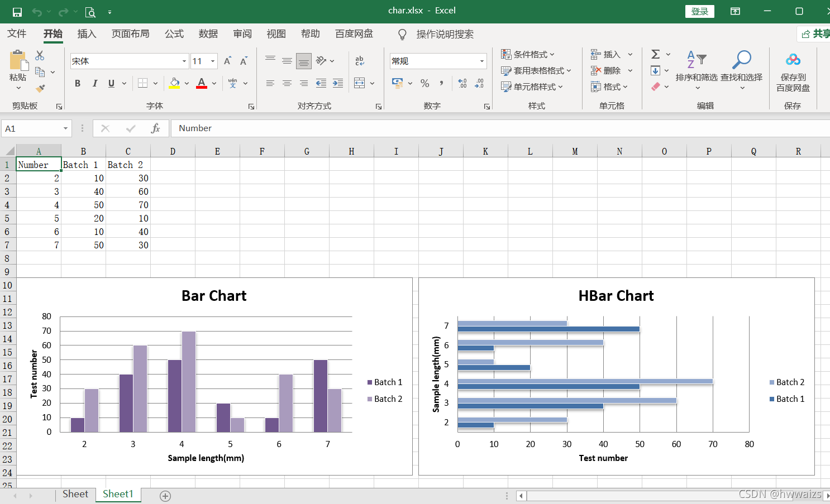
Task: Increase font size with larger A
Action: click(227, 61)
